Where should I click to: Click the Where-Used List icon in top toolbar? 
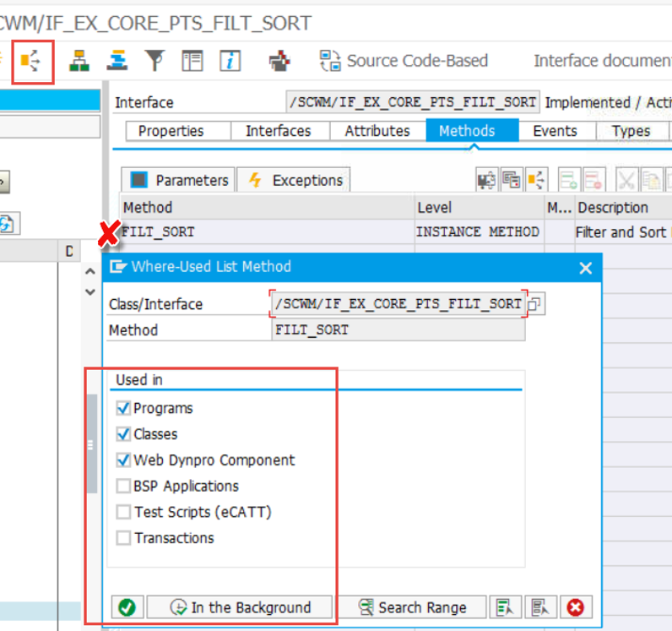click(x=30, y=61)
